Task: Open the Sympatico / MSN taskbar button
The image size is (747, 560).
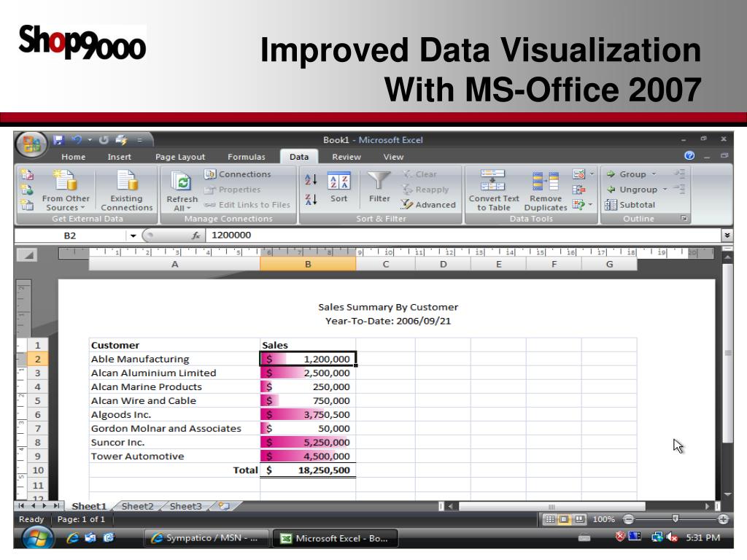Action: [206, 538]
